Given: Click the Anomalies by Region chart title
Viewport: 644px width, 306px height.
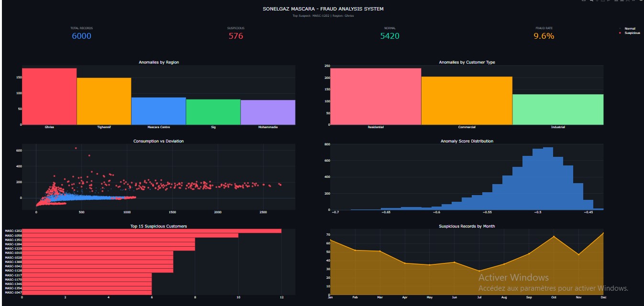Looking at the screenshot, I should [x=159, y=63].
